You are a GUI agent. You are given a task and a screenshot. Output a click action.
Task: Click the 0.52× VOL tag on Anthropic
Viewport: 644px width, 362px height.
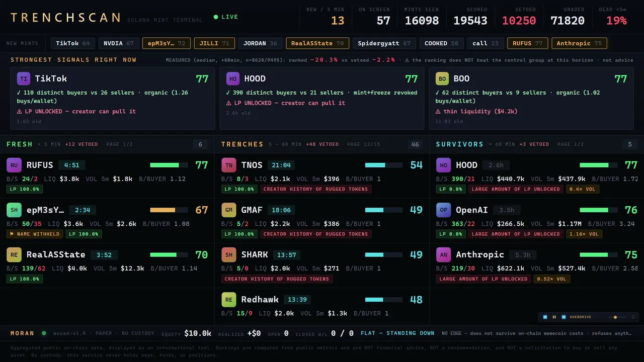tap(552, 279)
